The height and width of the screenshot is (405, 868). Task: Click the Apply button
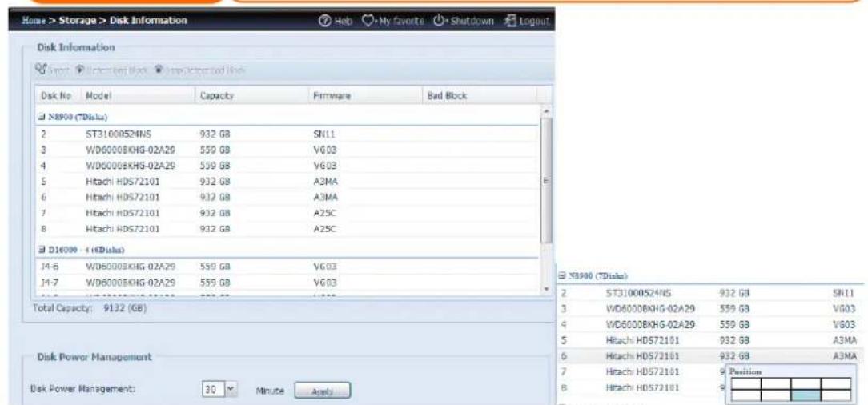[322, 390]
